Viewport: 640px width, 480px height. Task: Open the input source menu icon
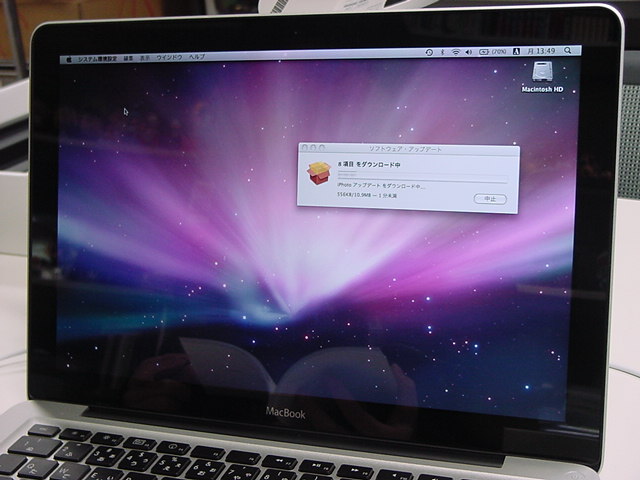[516, 51]
